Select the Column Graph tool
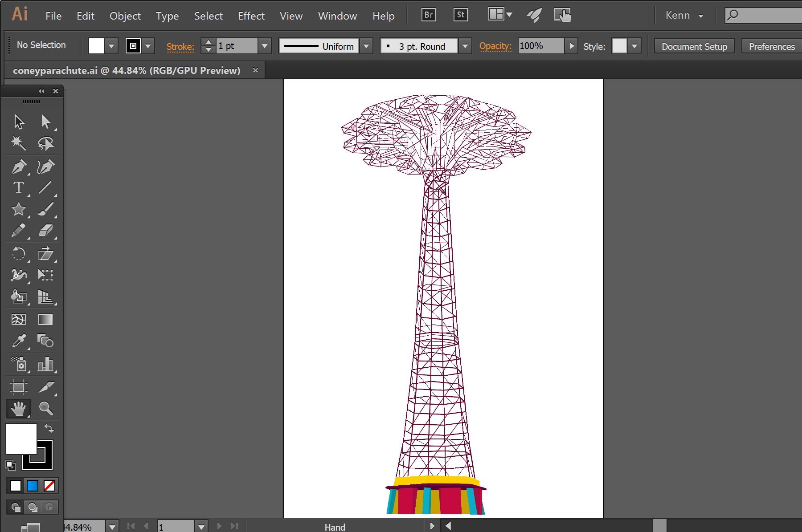Image resolution: width=802 pixels, height=532 pixels. pyautogui.click(x=45, y=364)
